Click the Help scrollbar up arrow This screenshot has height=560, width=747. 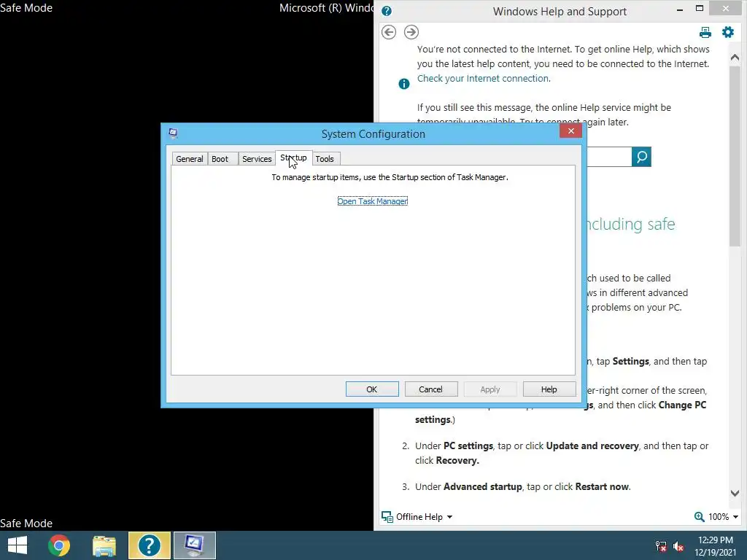pos(735,58)
